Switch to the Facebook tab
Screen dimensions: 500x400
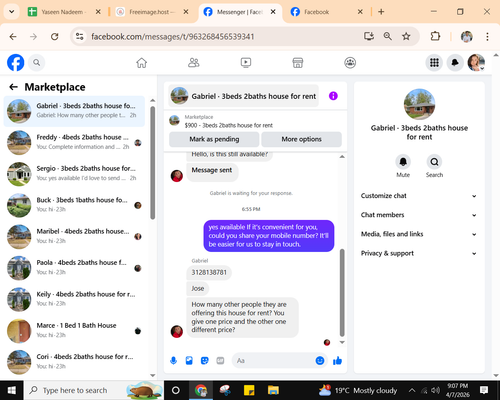click(x=326, y=12)
